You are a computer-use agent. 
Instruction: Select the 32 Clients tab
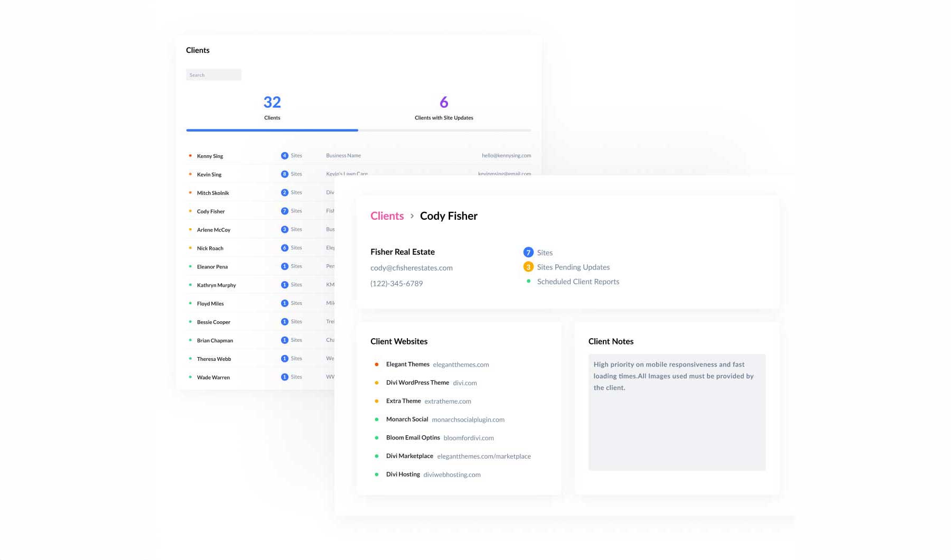(x=272, y=108)
